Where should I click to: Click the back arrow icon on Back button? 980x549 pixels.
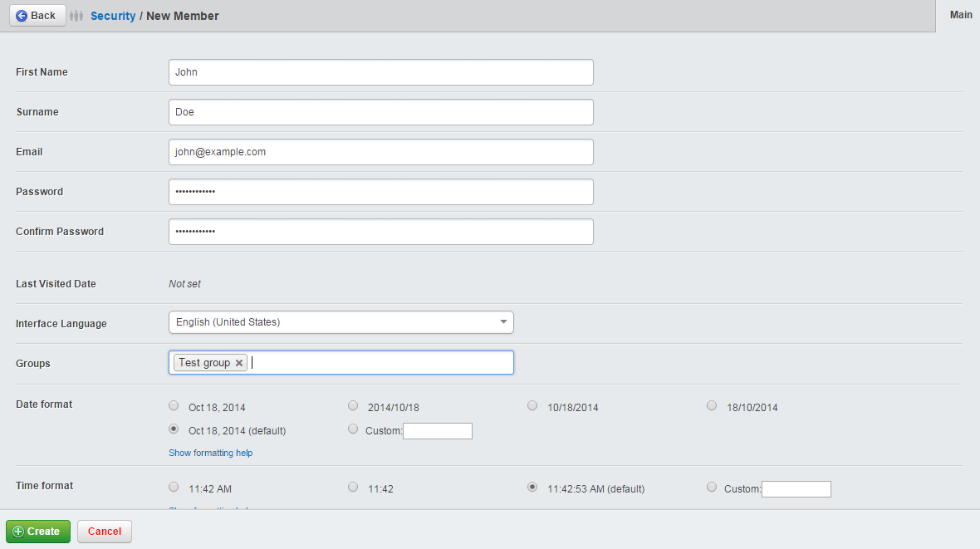click(x=21, y=15)
